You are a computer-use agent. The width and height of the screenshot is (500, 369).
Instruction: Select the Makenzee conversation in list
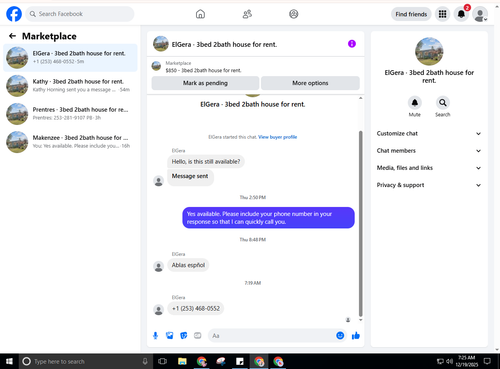pos(70,142)
